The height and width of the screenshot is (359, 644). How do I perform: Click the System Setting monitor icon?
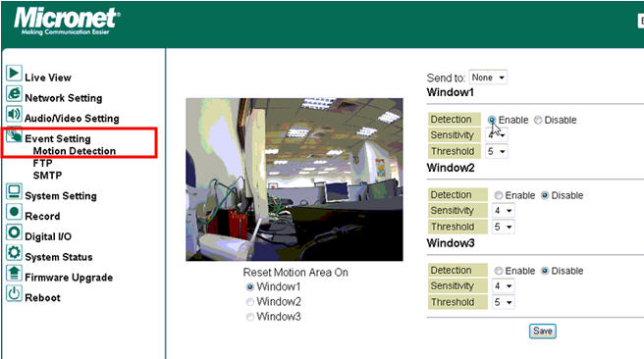14,191
